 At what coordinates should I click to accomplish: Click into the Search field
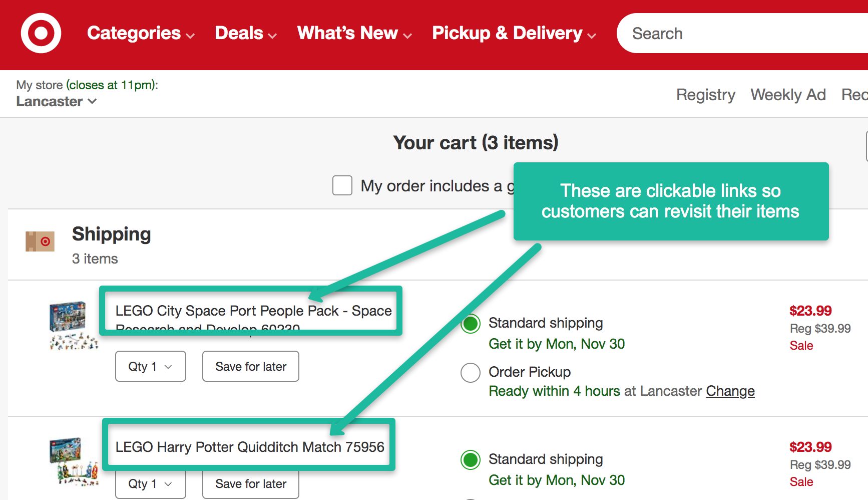pyautogui.click(x=741, y=33)
